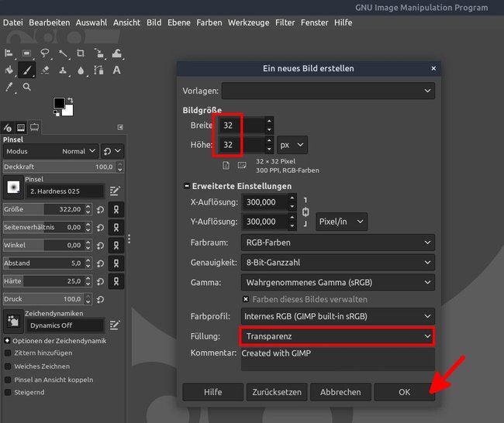The height and width of the screenshot is (423, 504).
Task: Open the Pixel/in resolution unit dropdown
Action: 341,222
